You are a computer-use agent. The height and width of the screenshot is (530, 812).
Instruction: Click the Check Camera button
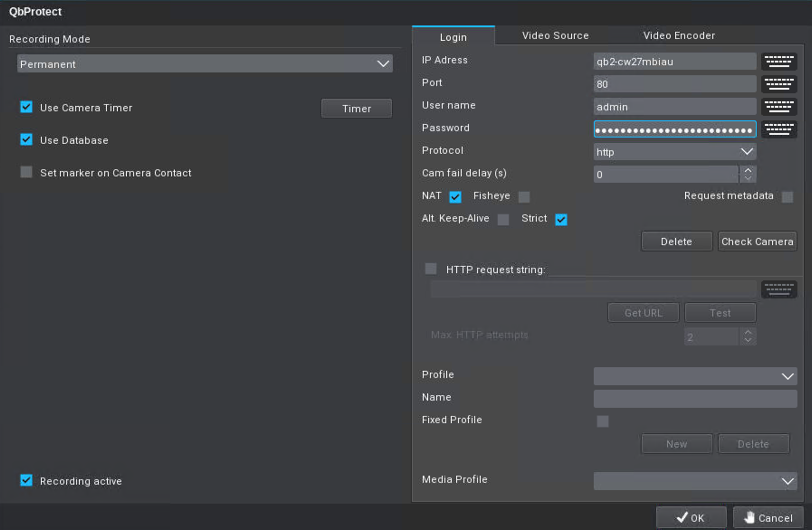pyautogui.click(x=757, y=241)
